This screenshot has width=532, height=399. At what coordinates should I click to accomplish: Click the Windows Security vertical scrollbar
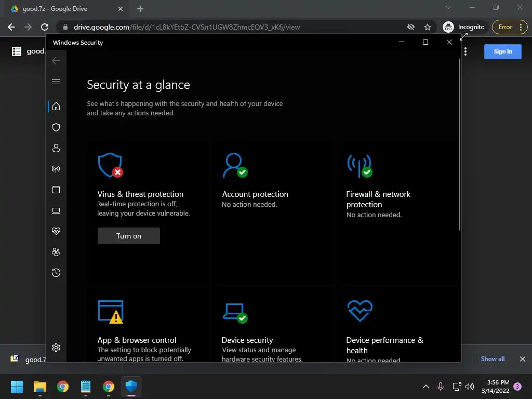459,145
